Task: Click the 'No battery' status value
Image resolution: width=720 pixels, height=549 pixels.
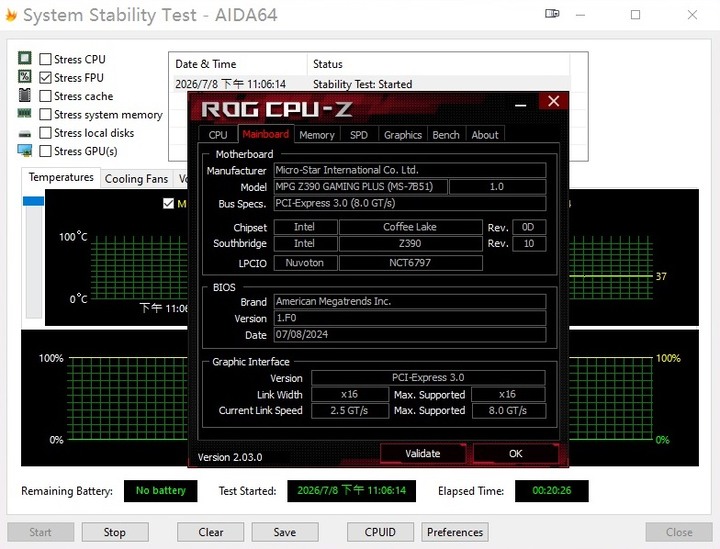Action: [161, 491]
